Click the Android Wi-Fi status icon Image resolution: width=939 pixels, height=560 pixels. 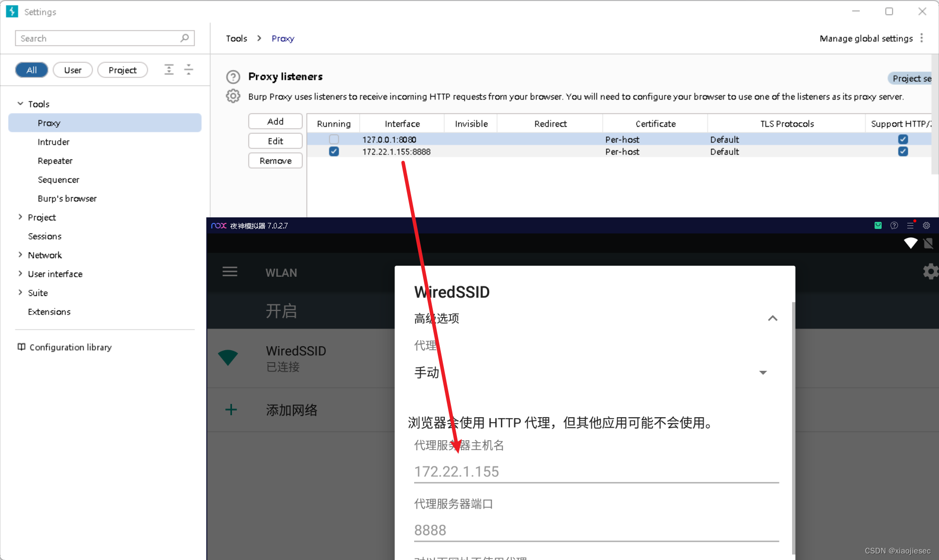point(911,243)
